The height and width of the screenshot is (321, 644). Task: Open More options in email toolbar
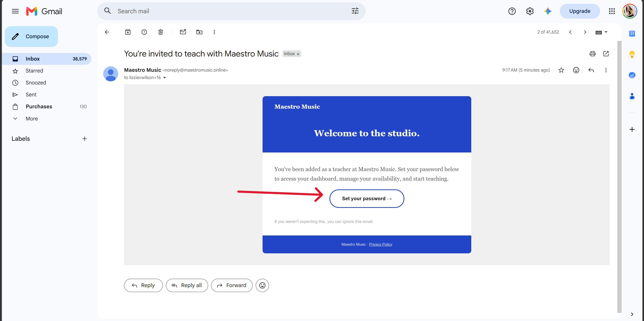214,32
